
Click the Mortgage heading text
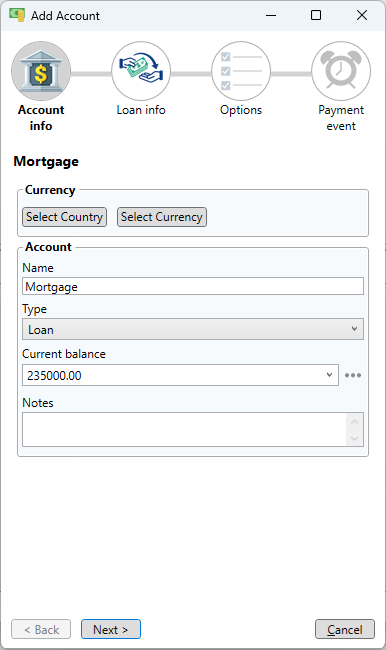[46, 162]
